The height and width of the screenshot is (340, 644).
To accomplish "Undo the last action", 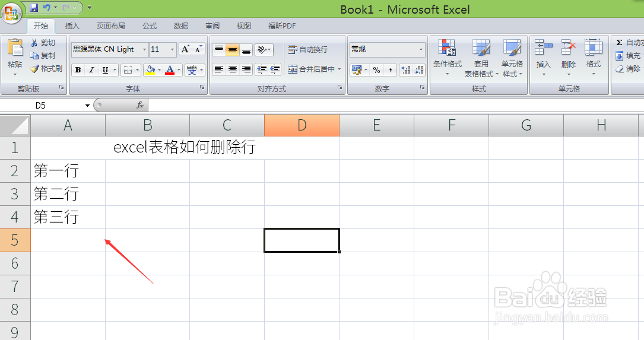I will pyautogui.click(x=46, y=7).
